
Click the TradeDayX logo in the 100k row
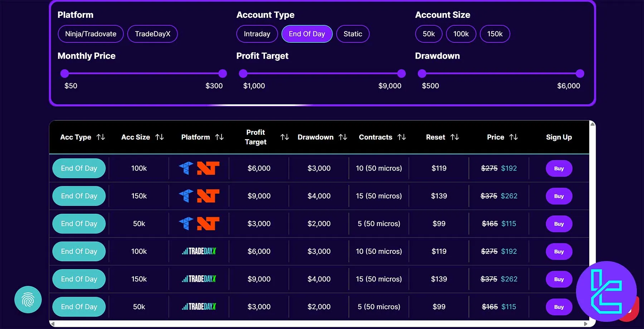(x=199, y=251)
